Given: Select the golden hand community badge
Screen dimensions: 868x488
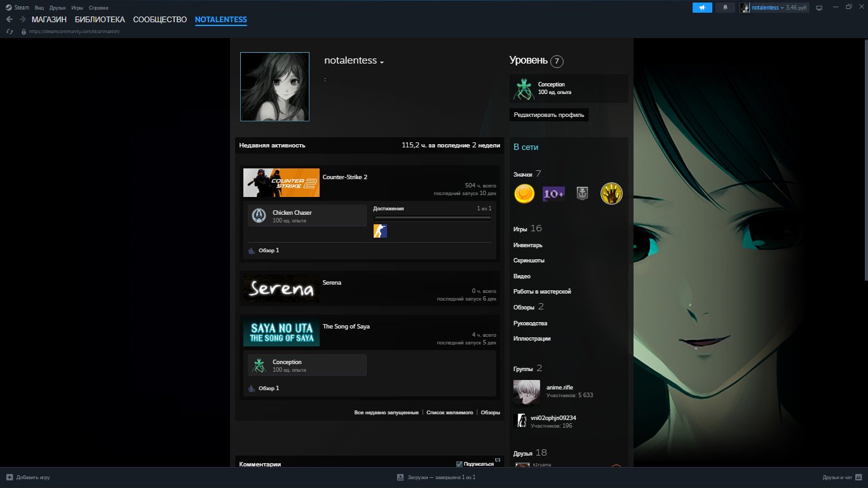Looking at the screenshot, I should click(611, 194).
